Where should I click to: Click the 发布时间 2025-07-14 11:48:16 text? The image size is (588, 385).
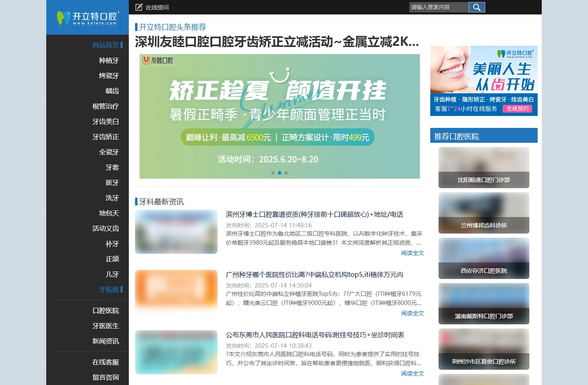(x=269, y=225)
